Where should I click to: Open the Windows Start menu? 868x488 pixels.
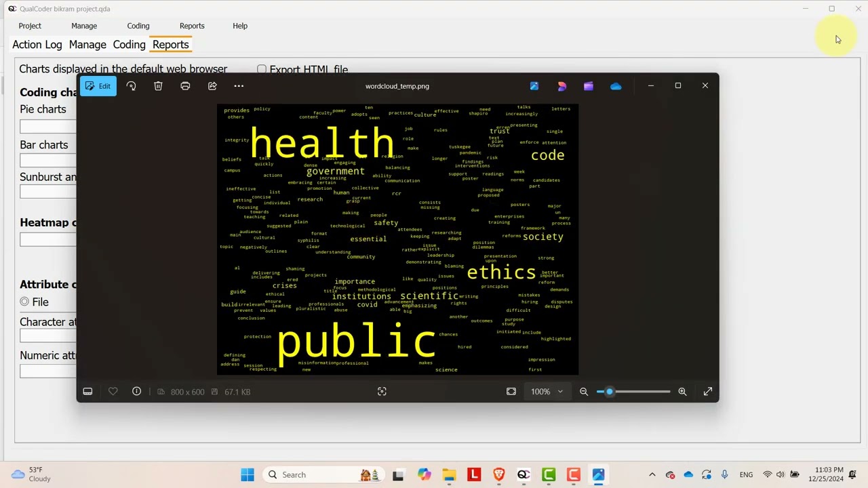[248, 474]
